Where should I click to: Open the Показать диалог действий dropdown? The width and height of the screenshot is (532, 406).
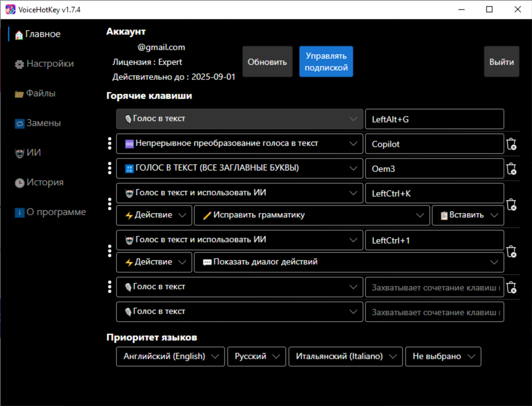[349, 262]
